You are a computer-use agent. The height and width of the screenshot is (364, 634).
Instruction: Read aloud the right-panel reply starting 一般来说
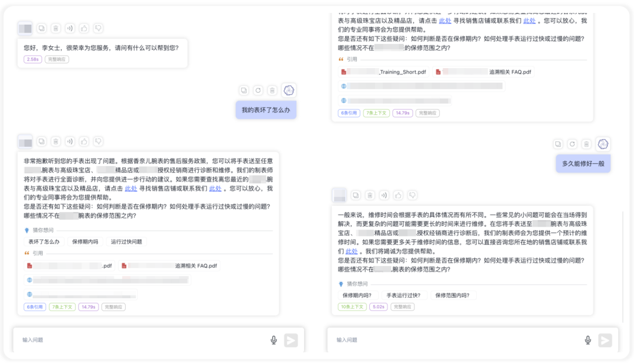point(384,196)
